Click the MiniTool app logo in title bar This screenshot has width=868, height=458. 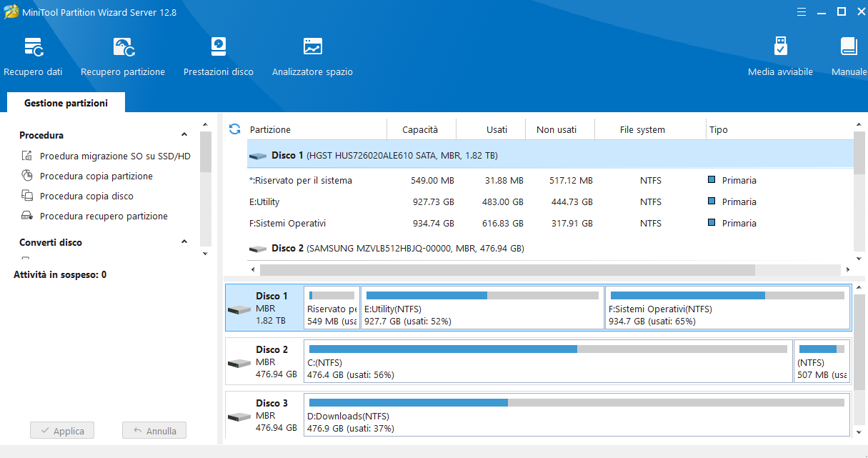(x=11, y=12)
